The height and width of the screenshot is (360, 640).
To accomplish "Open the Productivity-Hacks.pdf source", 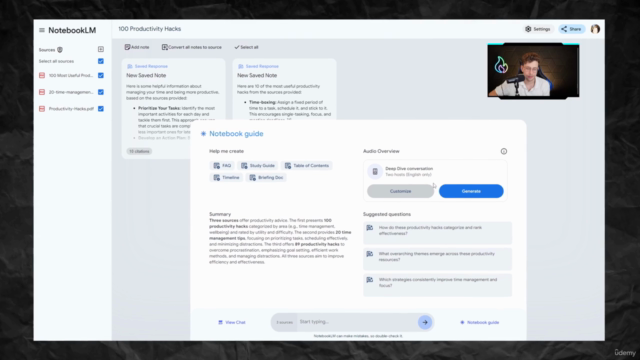I will 71,109.
